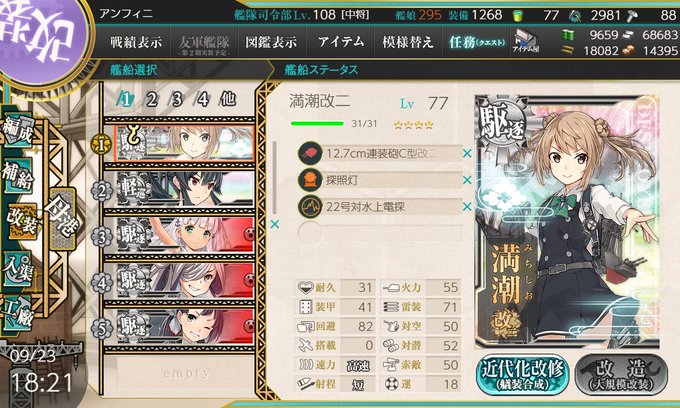Image resolution: width=680 pixels, height=408 pixels.
Task: Return to port via 母港 icon
Action: (x=62, y=219)
